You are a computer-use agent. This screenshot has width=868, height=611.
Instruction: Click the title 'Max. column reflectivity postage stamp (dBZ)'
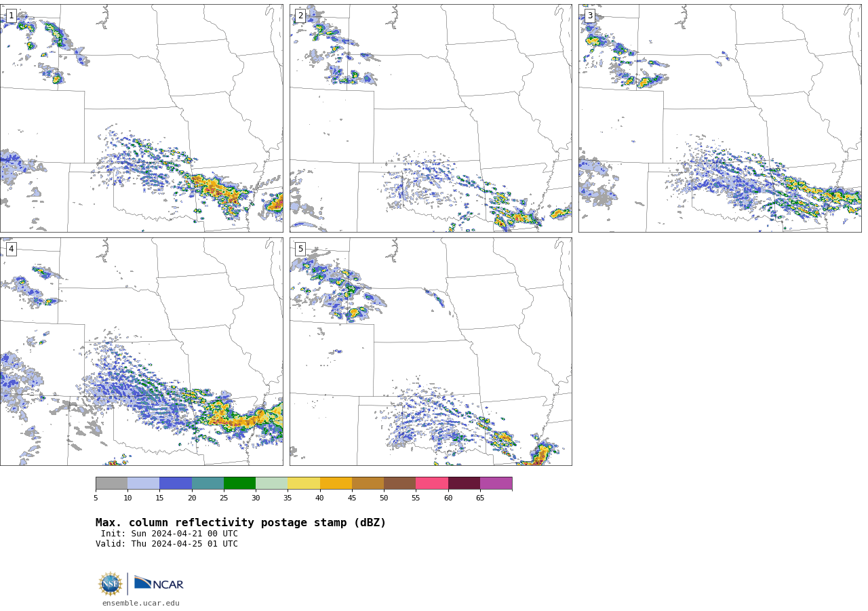coord(241,523)
